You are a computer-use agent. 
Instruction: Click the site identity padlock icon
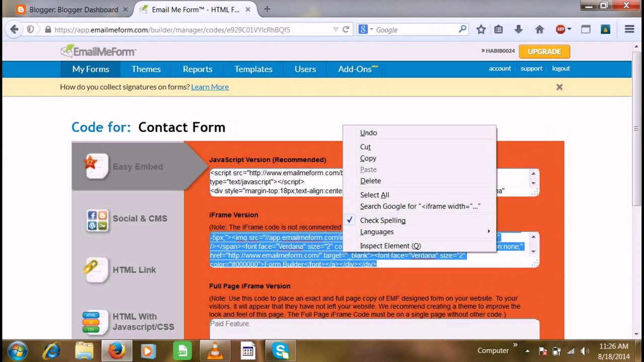pyautogui.click(x=48, y=30)
